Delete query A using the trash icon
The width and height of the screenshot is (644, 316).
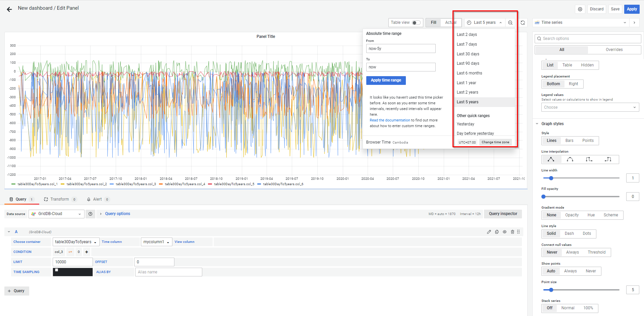point(512,232)
